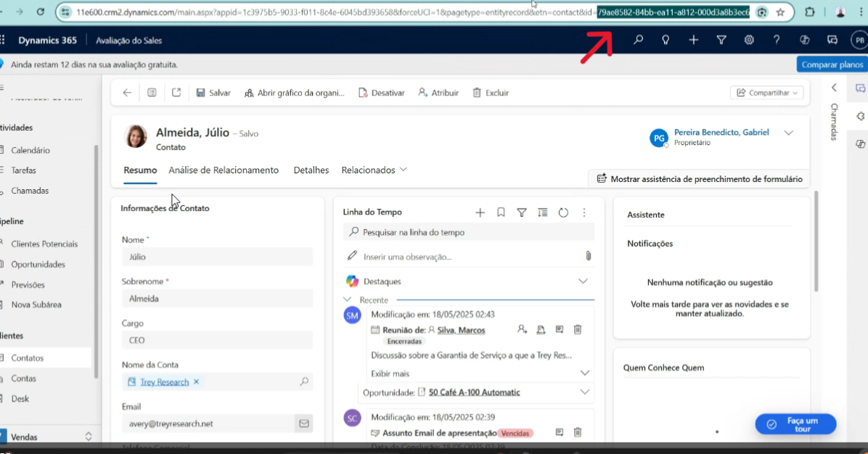Open the Compartilhar dropdown

point(766,93)
